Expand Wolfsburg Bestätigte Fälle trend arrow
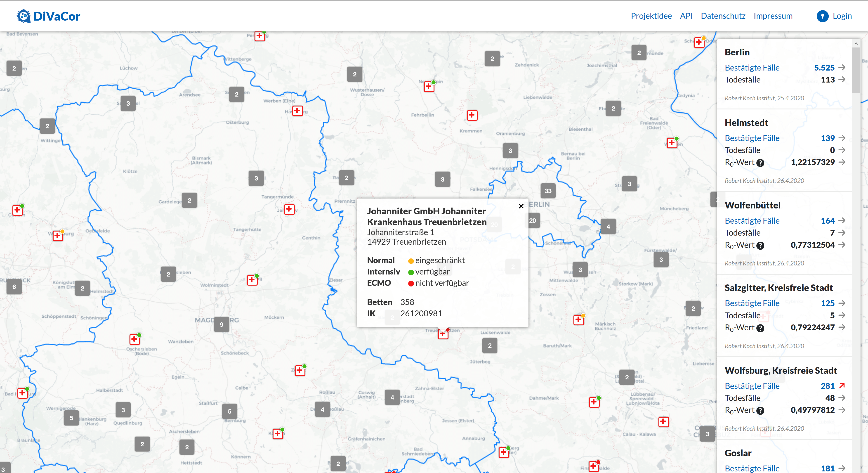This screenshot has height=473, width=868. point(842,386)
